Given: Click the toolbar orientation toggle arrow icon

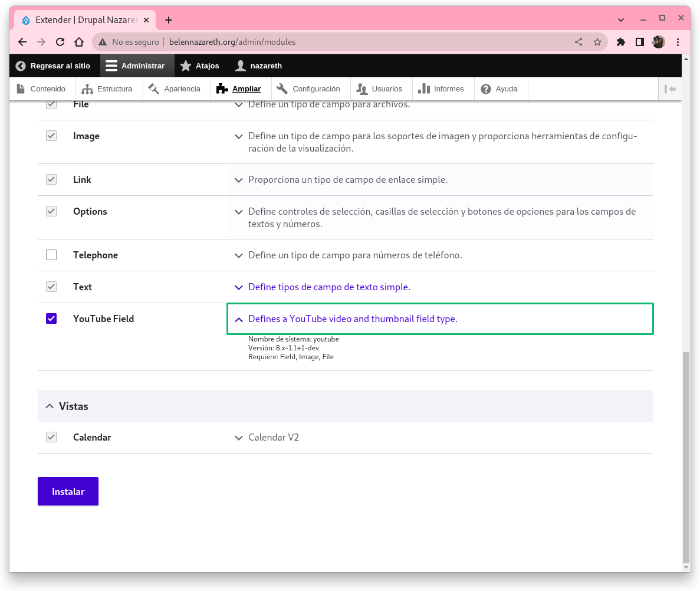Looking at the screenshot, I should [670, 89].
